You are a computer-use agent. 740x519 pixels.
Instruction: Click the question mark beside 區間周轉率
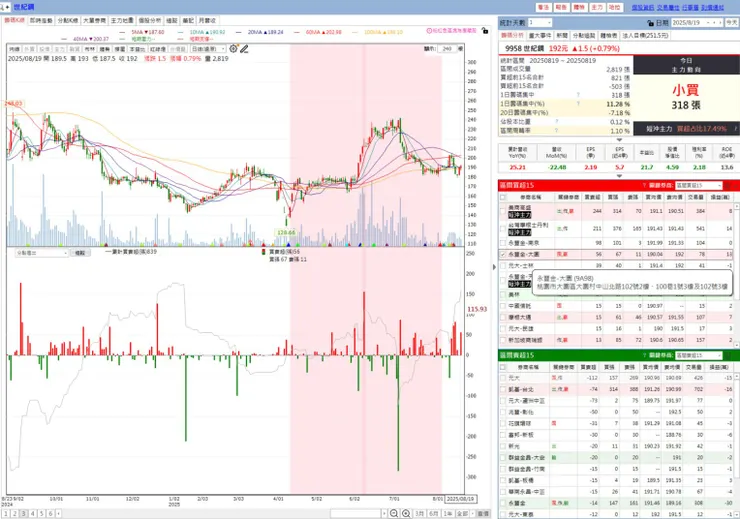click(556, 131)
